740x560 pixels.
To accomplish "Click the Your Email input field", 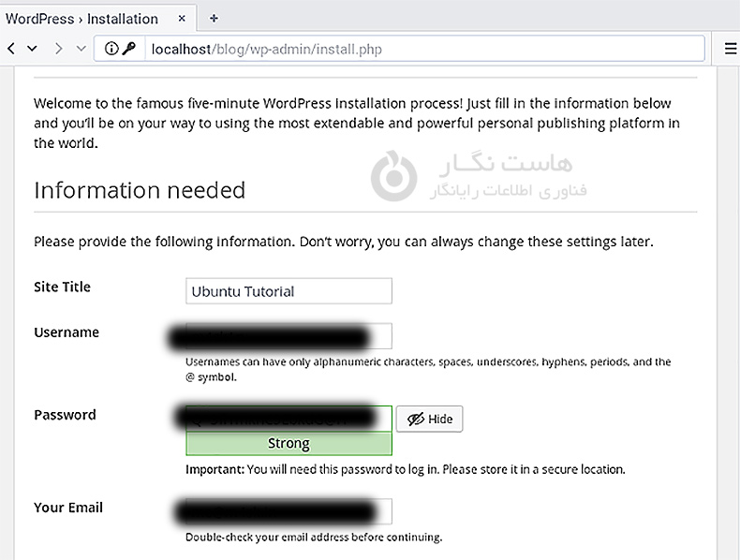I will point(289,511).
